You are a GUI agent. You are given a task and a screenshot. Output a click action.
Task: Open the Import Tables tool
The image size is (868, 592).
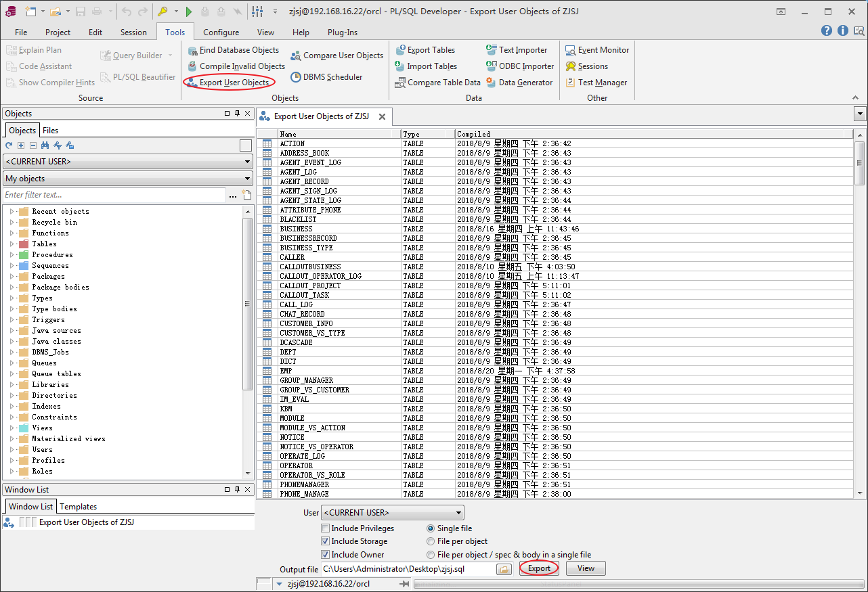(x=425, y=66)
